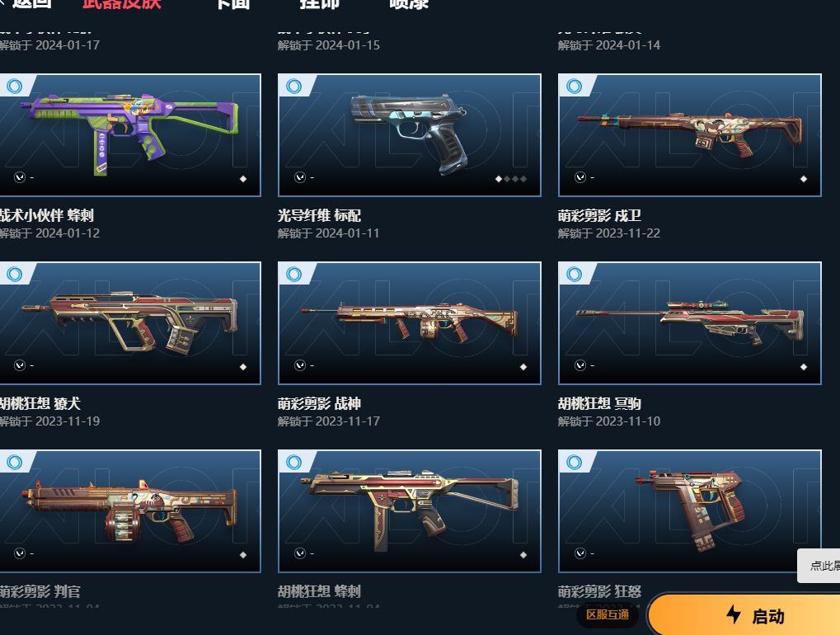Open the 萌彩剪影 狂怒 pistol thumbnail

click(689, 510)
